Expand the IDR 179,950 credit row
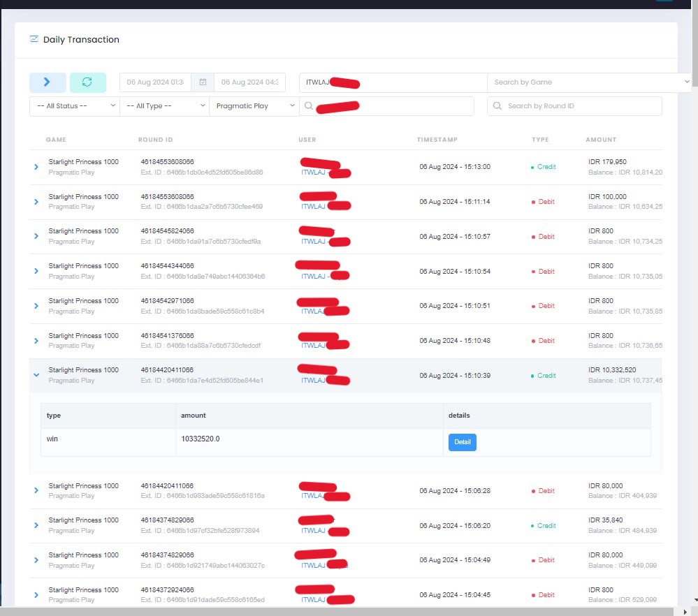Screen dimensions: 698x616 [x=36, y=167]
